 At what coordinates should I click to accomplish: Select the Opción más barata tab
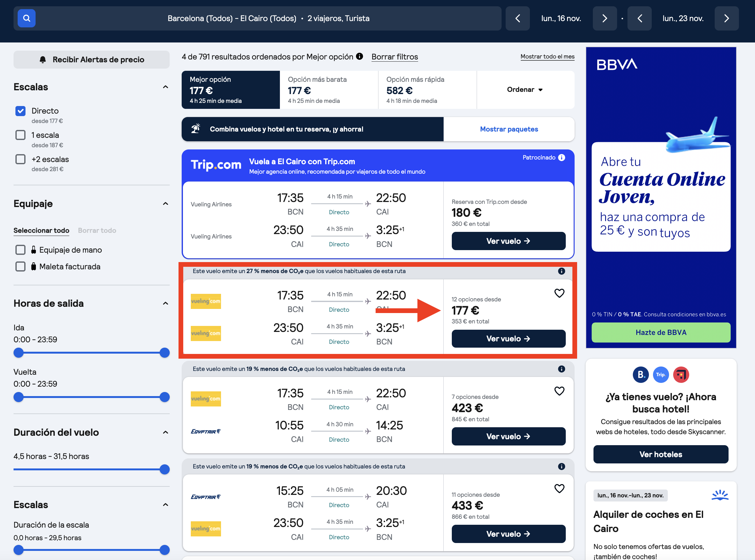coord(329,90)
